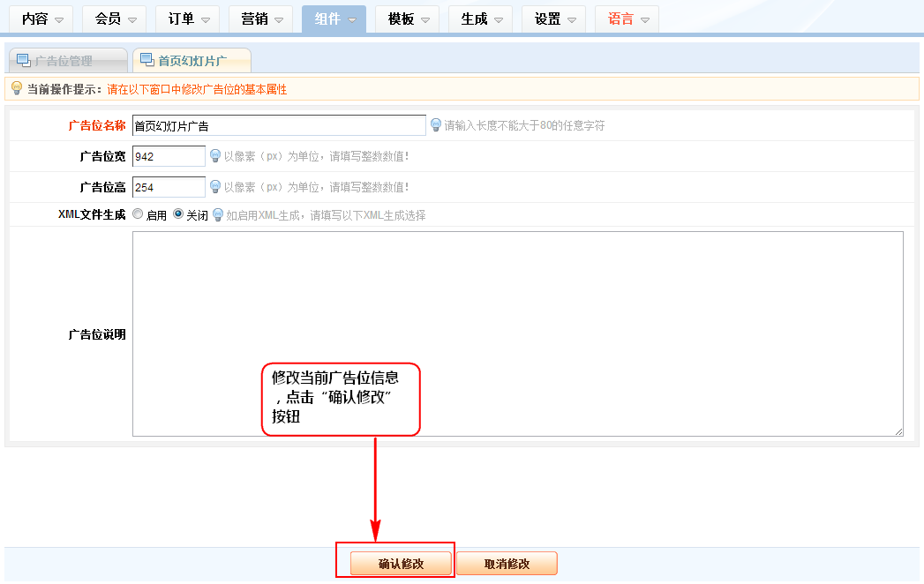The height and width of the screenshot is (584, 924).
Task: Click the 广告位名称 input field
Action: pos(278,126)
